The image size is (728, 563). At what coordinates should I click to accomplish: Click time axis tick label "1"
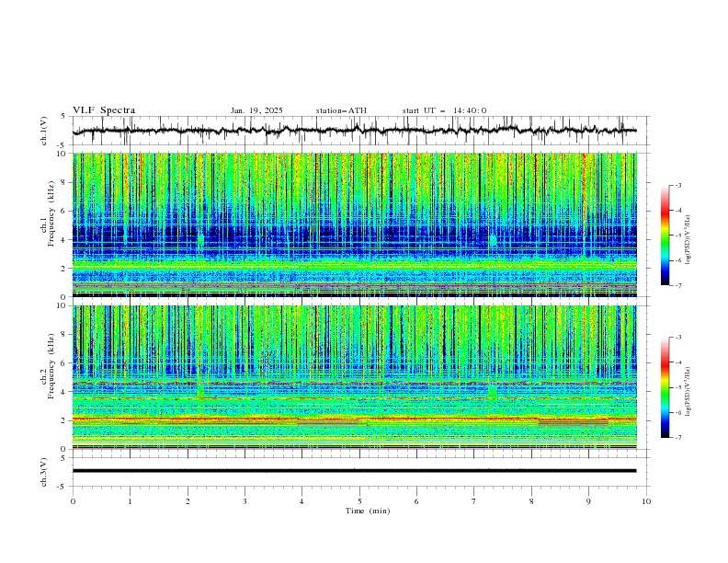(130, 501)
